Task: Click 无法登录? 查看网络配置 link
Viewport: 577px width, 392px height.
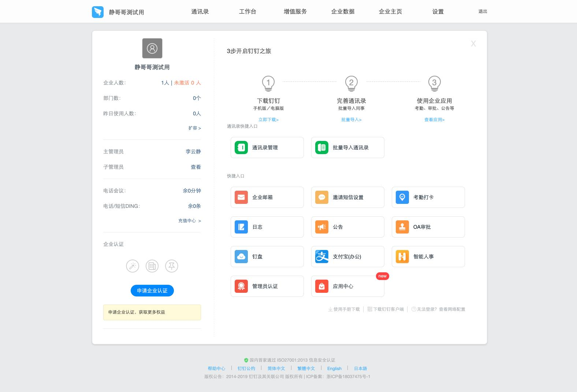Action: click(441, 309)
